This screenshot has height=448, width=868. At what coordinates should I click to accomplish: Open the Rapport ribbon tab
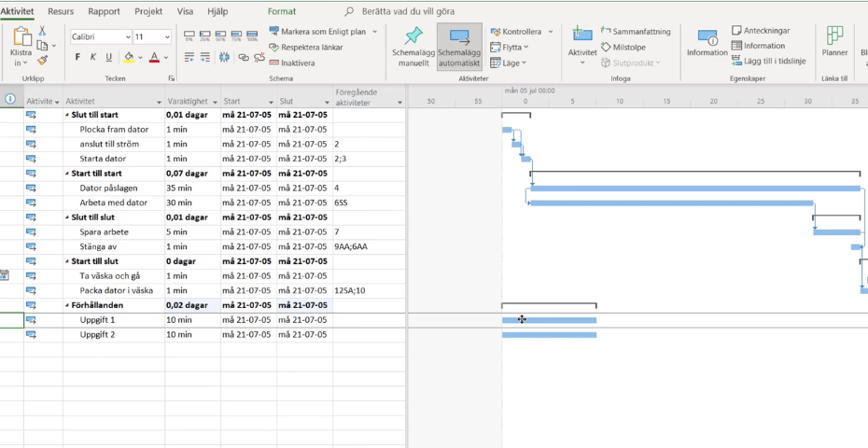(x=104, y=11)
